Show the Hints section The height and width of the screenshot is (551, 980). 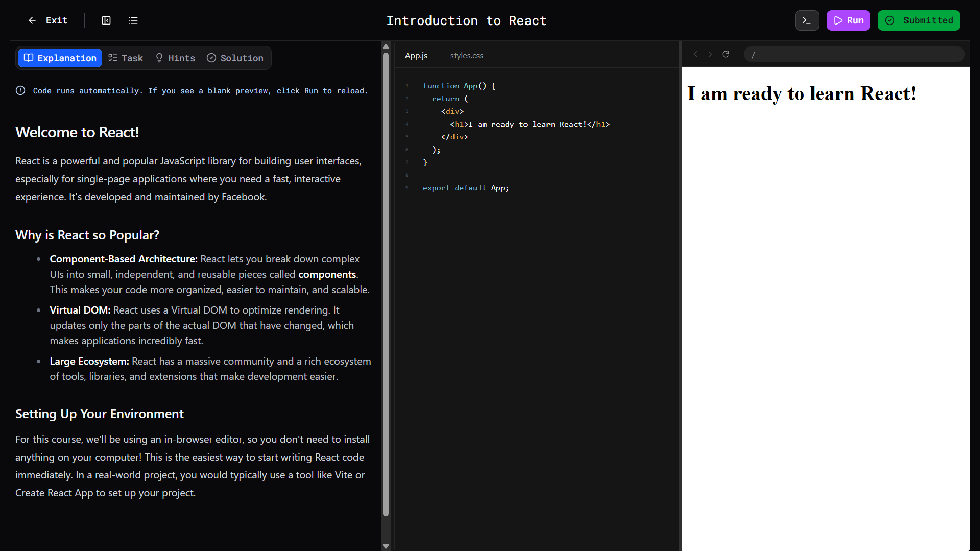click(x=175, y=58)
